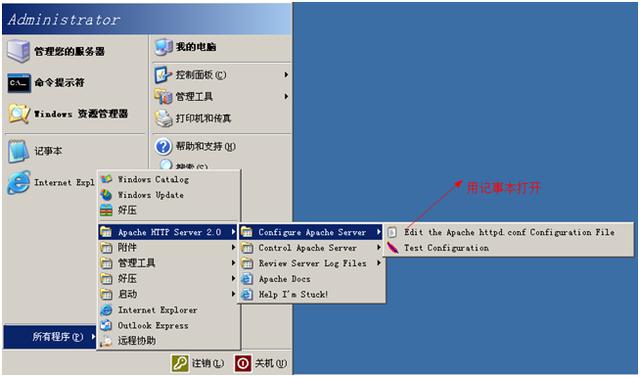The width and height of the screenshot is (640, 377).
Task: Click the Control Apache Server folder icon
Action: coord(247,248)
